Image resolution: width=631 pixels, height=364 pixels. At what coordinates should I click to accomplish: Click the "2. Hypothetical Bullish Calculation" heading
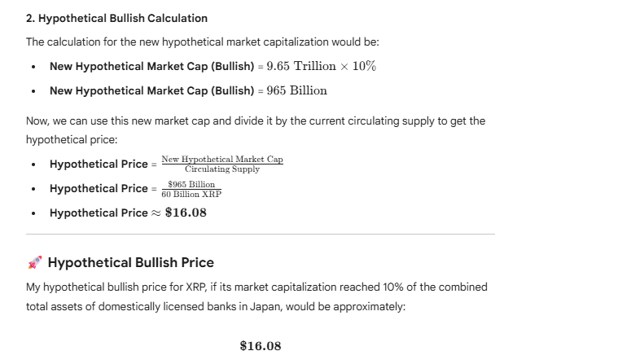pyautogui.click(x=116, y=18)
